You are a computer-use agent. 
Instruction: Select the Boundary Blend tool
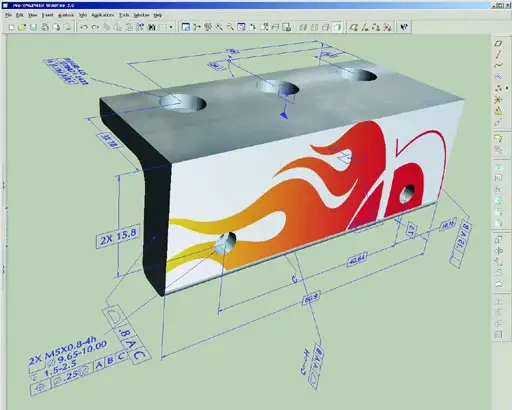click(x=498, y=273)
